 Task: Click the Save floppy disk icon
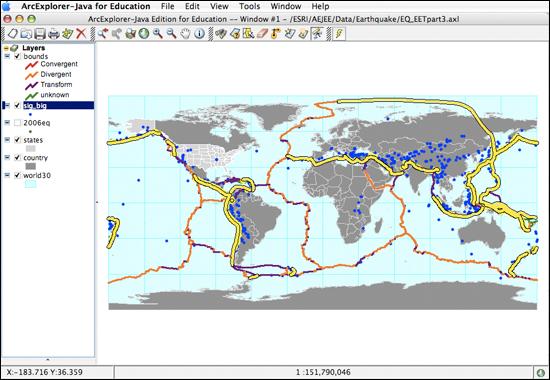click(x=40, y=34)
